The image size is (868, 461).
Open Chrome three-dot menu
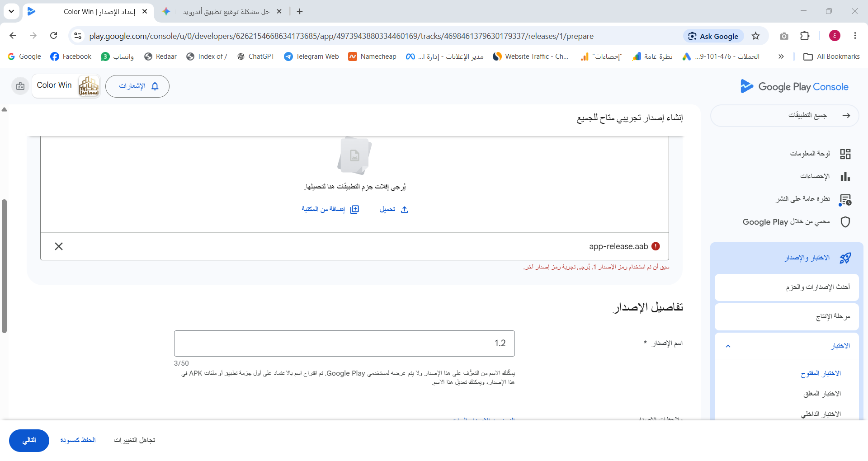(855, 36)
